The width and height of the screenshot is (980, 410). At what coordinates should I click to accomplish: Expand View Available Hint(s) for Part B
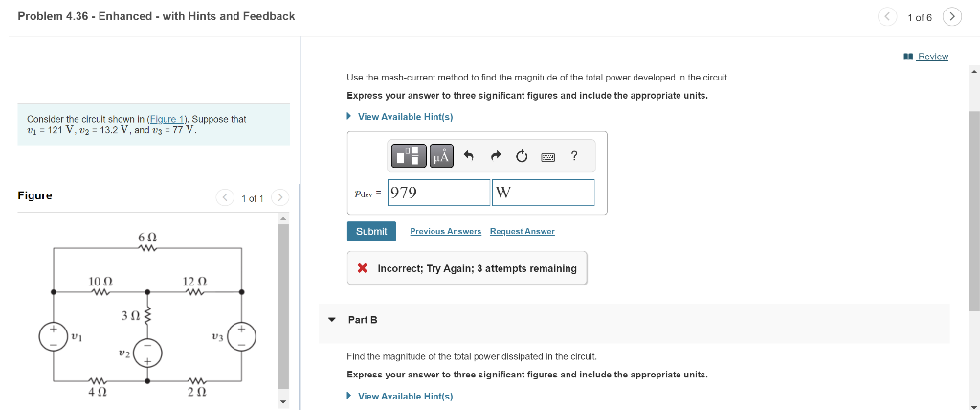(405, 396)
